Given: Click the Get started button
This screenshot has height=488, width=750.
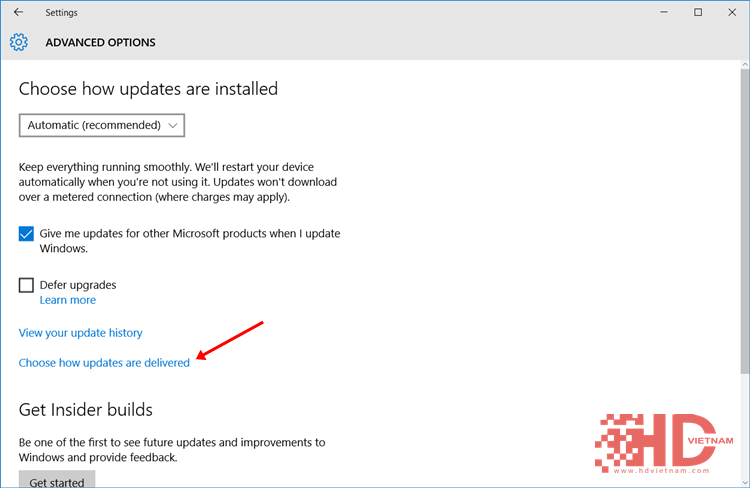Looking at the screenshot, I should 57,479.
